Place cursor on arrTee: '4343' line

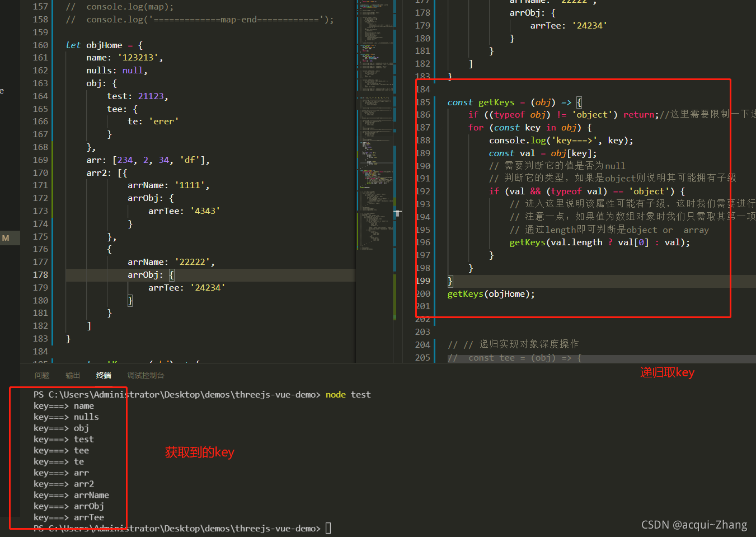(x=184, y=211)
